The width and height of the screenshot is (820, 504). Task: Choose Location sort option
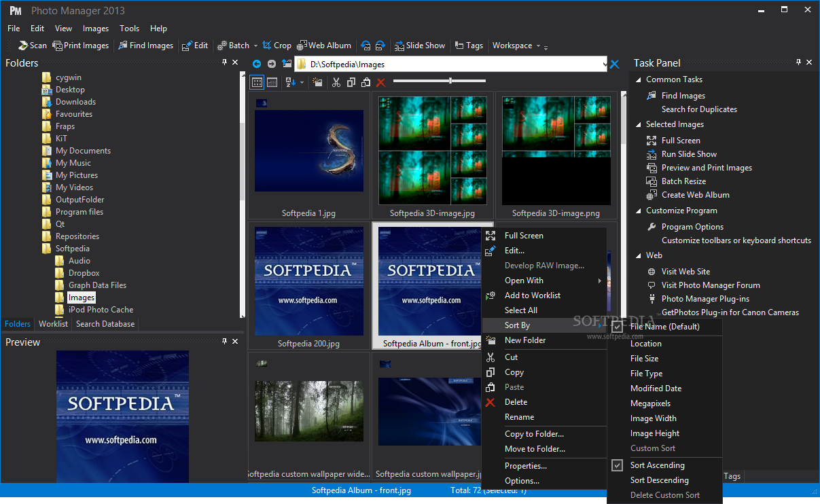[664, 344]
